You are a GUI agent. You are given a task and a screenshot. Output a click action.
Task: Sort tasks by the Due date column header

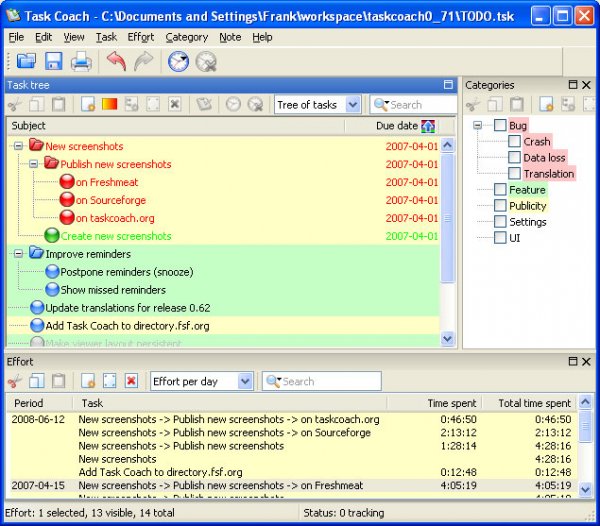coord(396,126)
